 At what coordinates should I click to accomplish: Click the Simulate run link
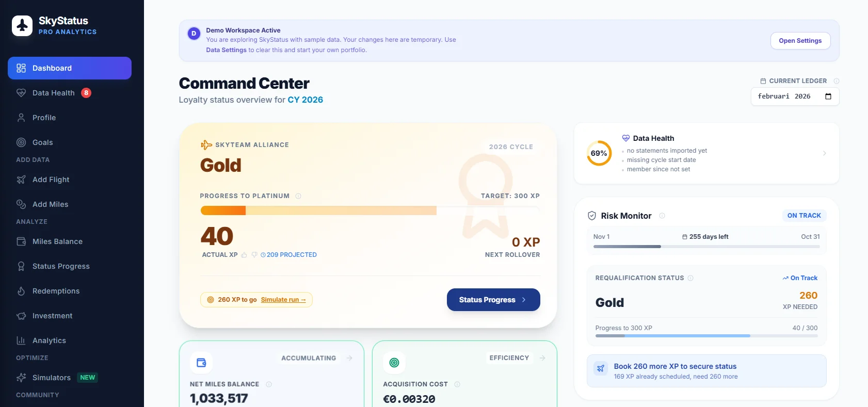(x=283, y=300)
